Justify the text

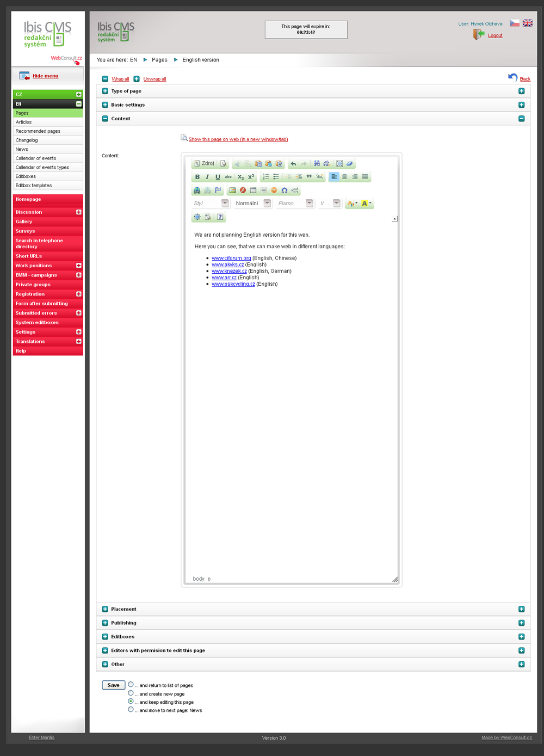click(x=365, y=177)
